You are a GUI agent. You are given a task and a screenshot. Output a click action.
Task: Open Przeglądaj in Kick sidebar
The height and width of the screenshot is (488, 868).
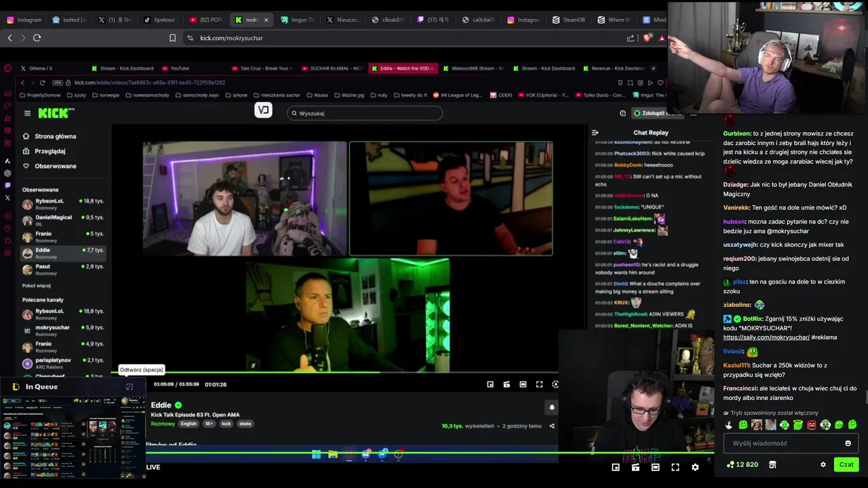[44, 151]
